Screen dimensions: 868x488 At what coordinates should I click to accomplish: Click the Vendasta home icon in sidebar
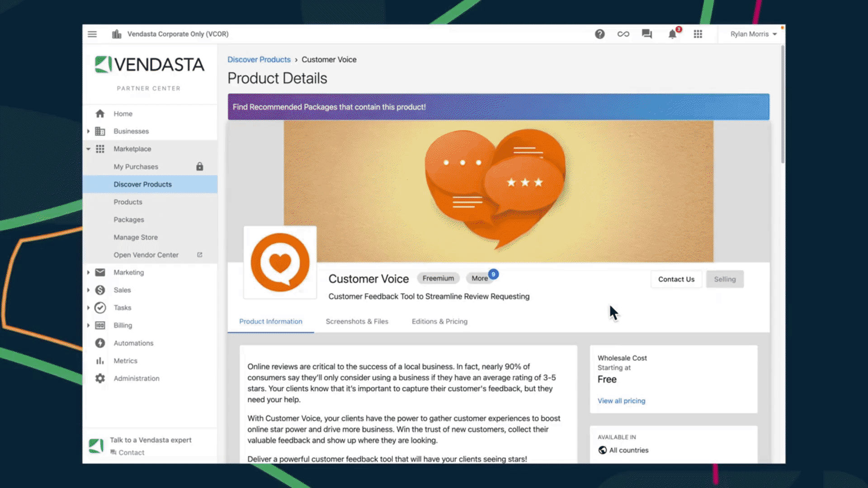click(99, 113)
